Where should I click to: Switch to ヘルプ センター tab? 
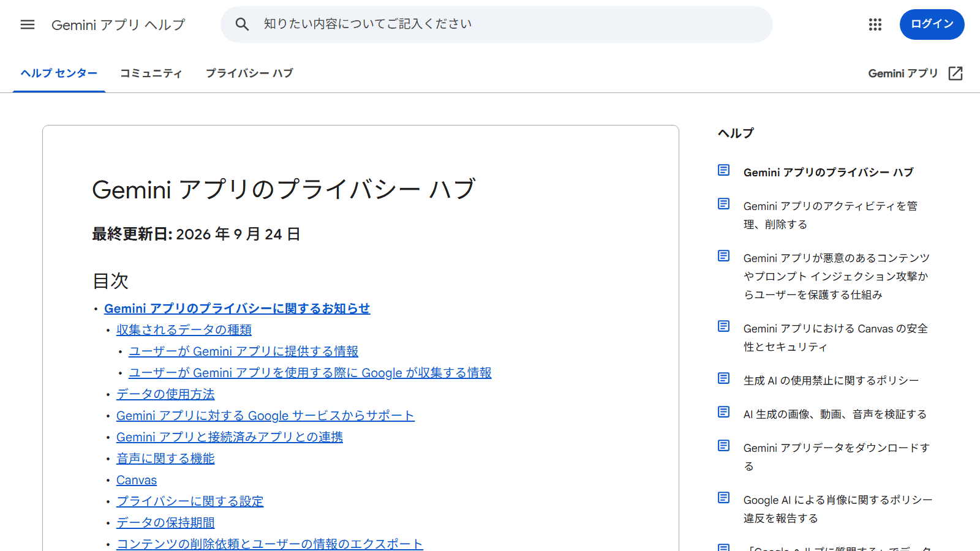(59, 73)
